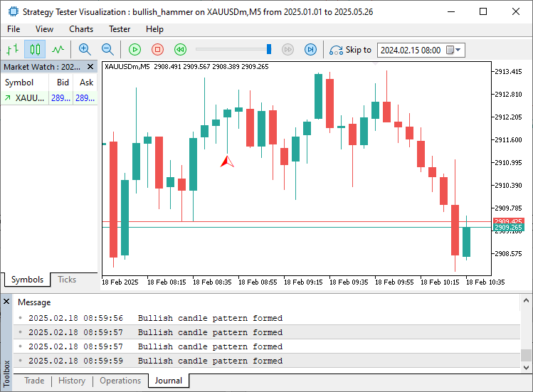Viewport: 533px width, 392px height.
Task: Switch to the History tab
Action: pyautogui.click(x=72, y=381)
